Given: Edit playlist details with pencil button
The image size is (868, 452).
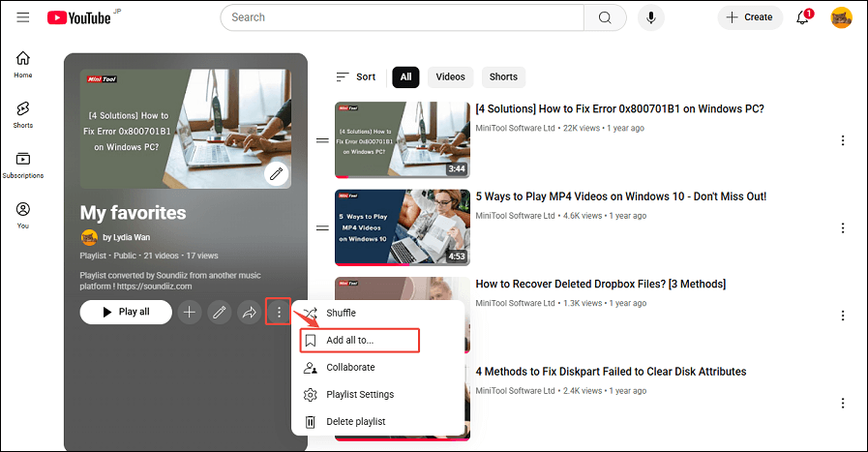Looking at the screenshot, I should coord(220,313).
